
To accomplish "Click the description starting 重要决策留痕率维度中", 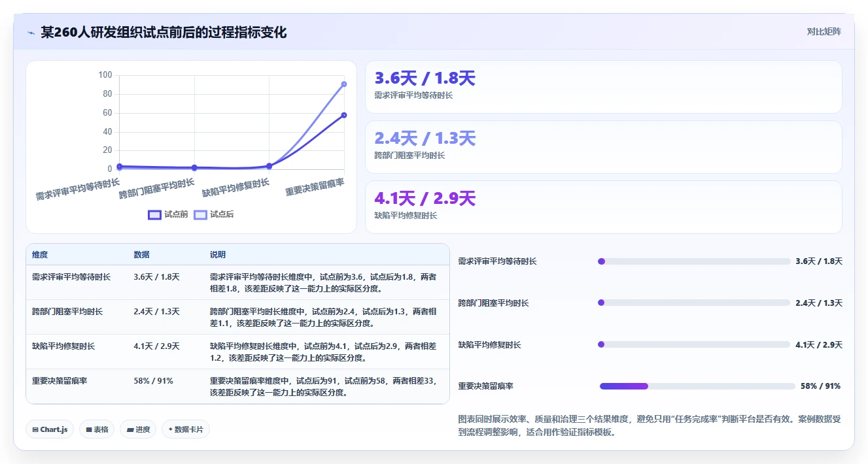I will coord(323,387).
